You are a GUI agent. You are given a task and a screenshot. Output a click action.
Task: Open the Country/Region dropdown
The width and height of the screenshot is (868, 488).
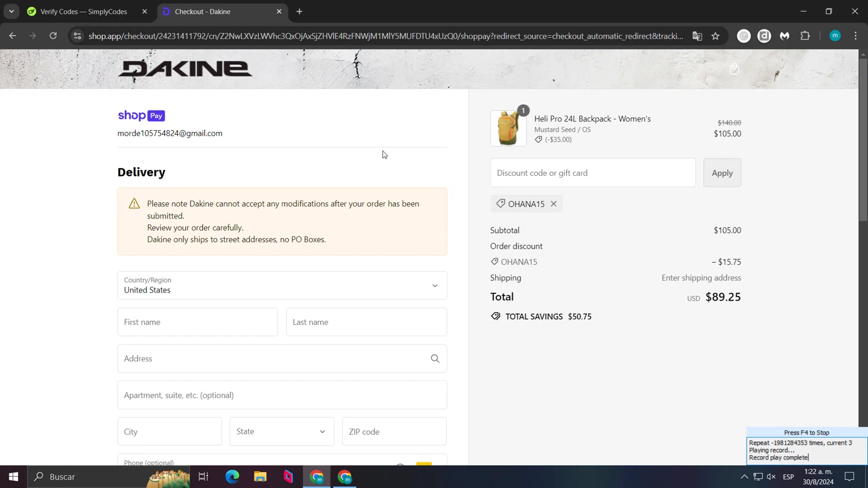(282, 286)
